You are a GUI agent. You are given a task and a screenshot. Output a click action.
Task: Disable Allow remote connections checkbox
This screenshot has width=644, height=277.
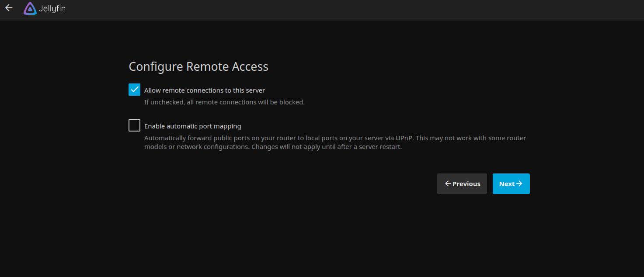click(x=135, y=90)
